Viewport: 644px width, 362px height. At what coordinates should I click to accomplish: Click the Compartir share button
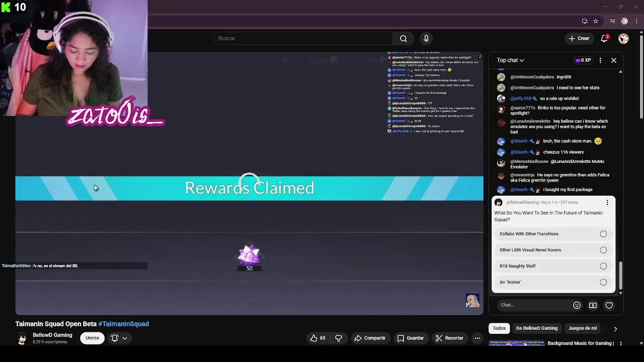pyautogui.click(x=370, y=338)
